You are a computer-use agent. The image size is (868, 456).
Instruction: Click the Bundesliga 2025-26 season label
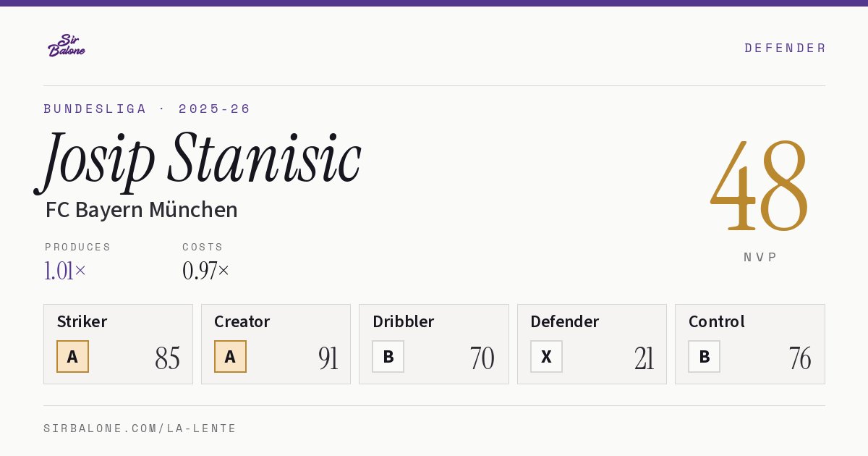click(x=147, y=109)
